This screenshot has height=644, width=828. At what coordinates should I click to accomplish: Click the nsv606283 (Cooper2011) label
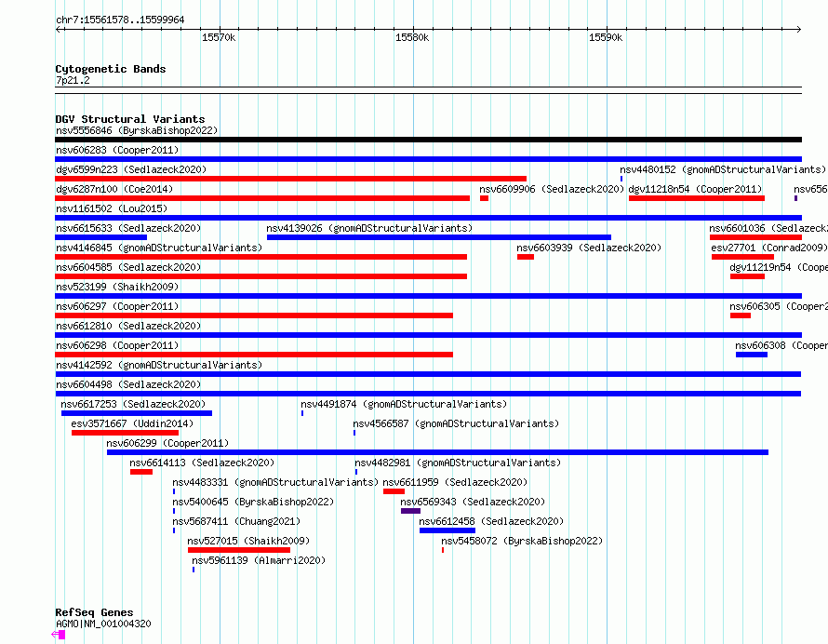tap(117, 150)
